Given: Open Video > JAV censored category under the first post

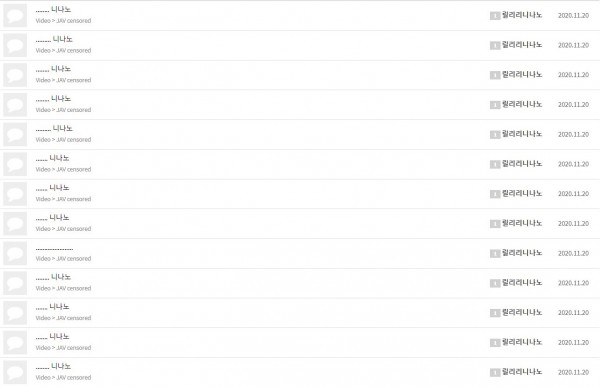Looking at the screenshot, I should (63, 21).
